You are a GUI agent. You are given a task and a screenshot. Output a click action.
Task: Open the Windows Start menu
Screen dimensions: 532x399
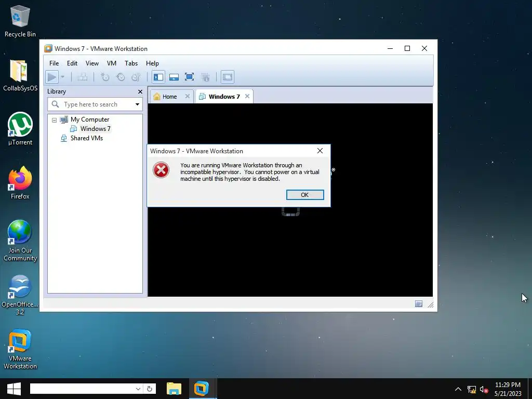tap(14, 389)
